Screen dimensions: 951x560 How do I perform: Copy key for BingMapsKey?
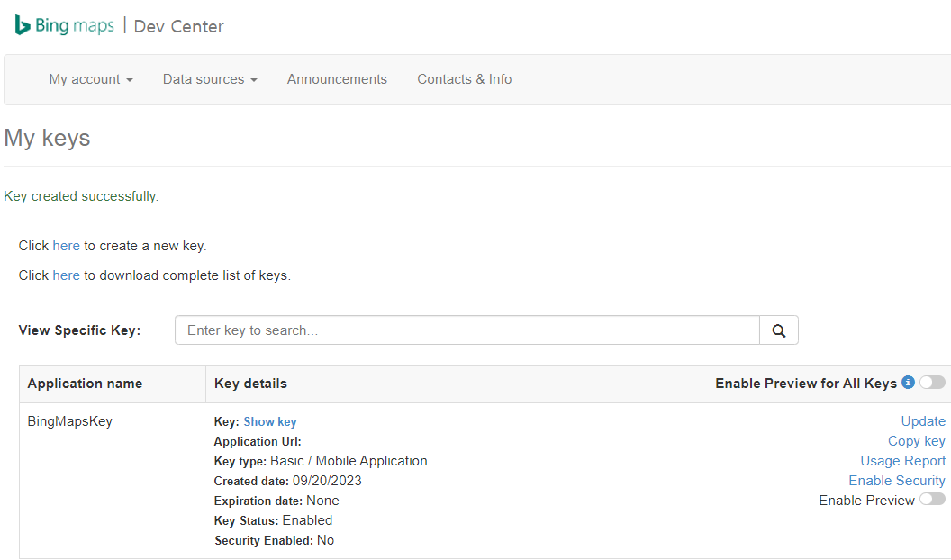coord(917,441)
